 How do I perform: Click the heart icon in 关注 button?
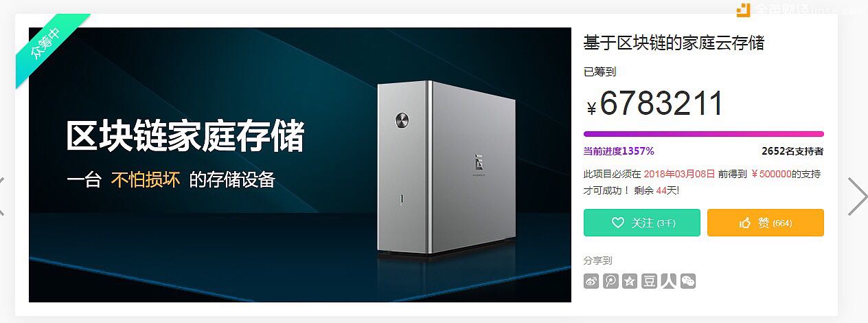tap(618, 223)
